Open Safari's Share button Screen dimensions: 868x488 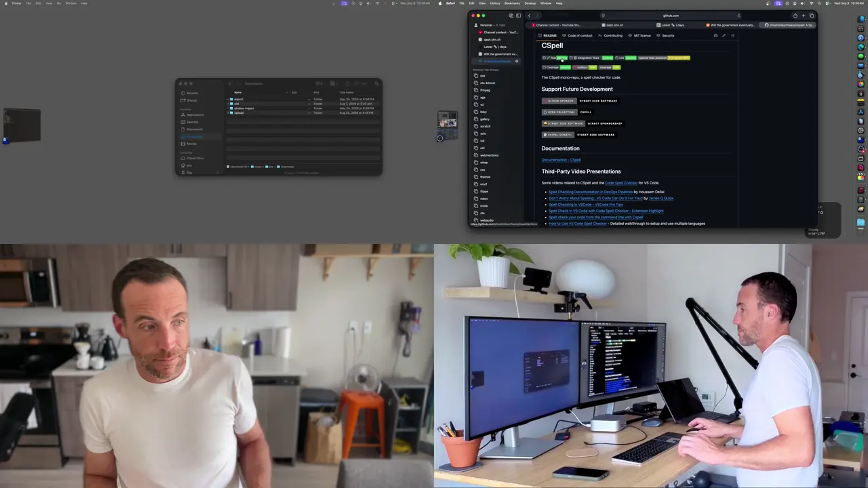point(795,16)
